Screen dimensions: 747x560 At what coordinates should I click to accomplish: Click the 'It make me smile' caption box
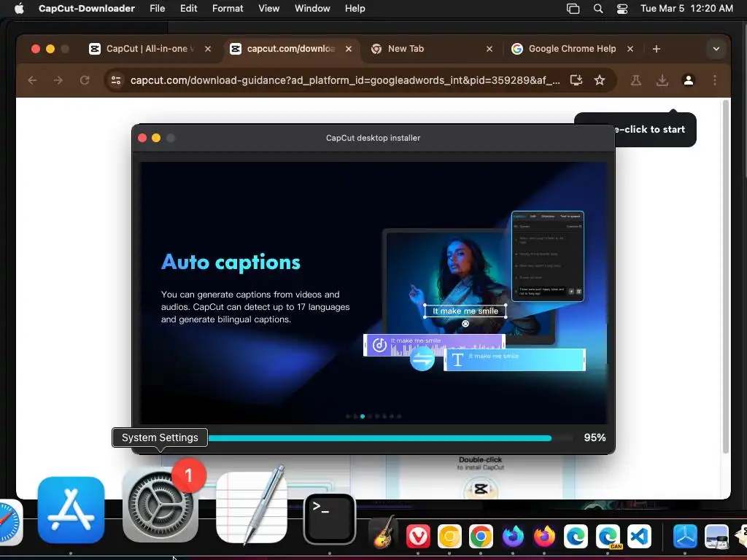(x=465, y=311)
